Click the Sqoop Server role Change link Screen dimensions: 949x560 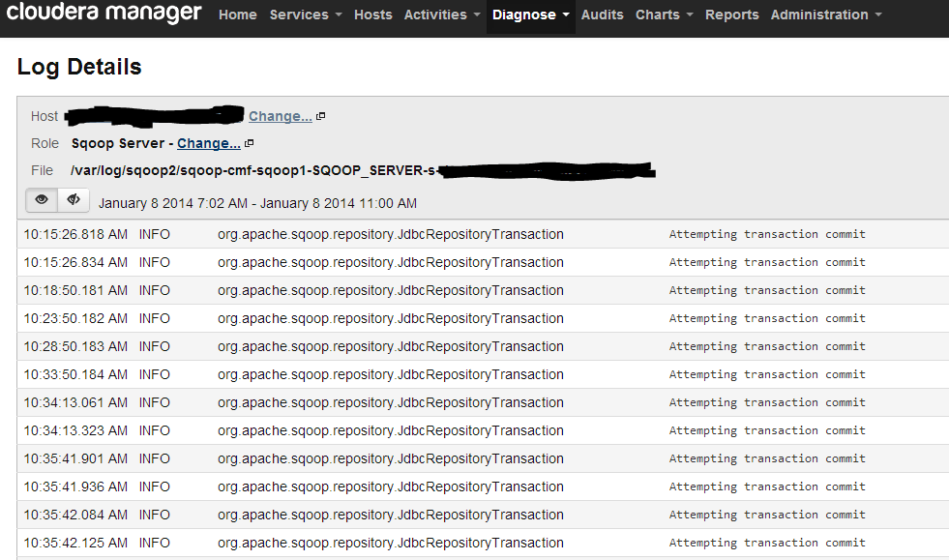click(208, 143)
